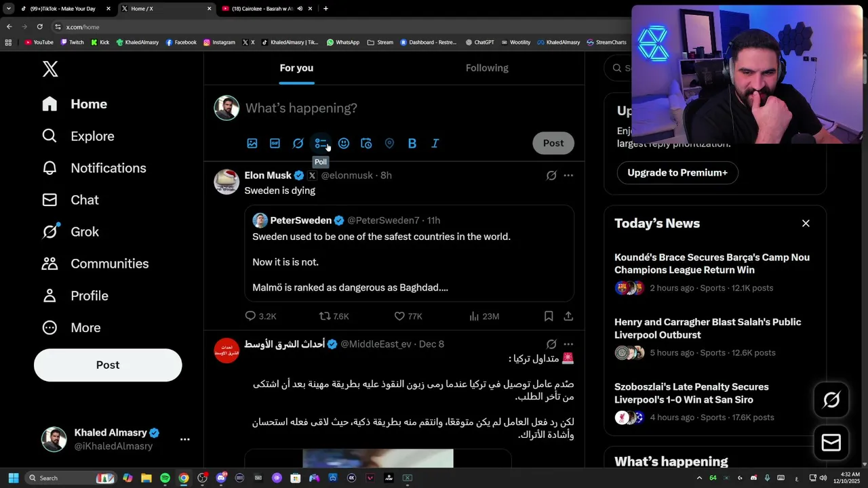The height and width of the screenshot is (488, 868).
Task: Schedule the post with calendar icon
Action: pos(366,143)
